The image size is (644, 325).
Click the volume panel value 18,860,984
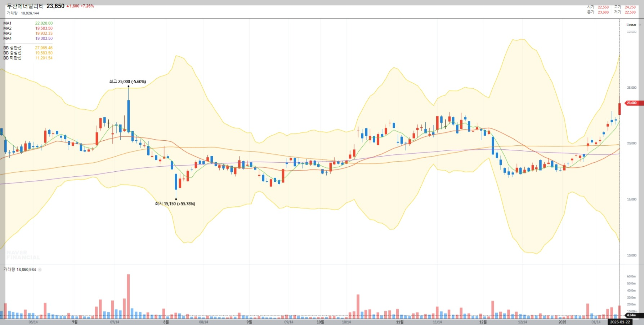click(26, 269)
